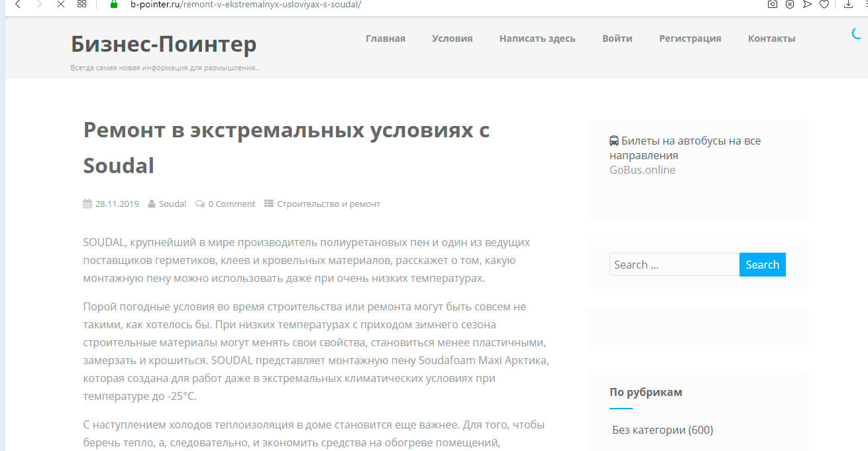Click the Бизнес-Поинтер site title

[164, 44]
